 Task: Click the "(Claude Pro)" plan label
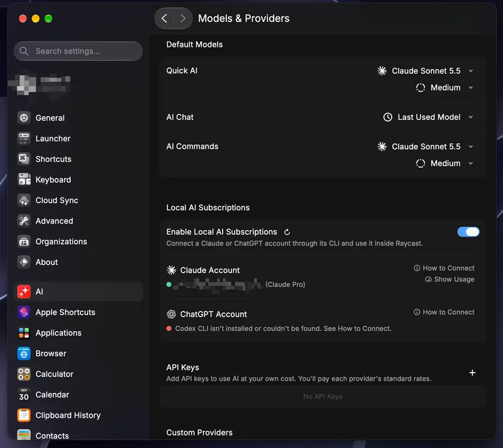(x=285, y=284)
